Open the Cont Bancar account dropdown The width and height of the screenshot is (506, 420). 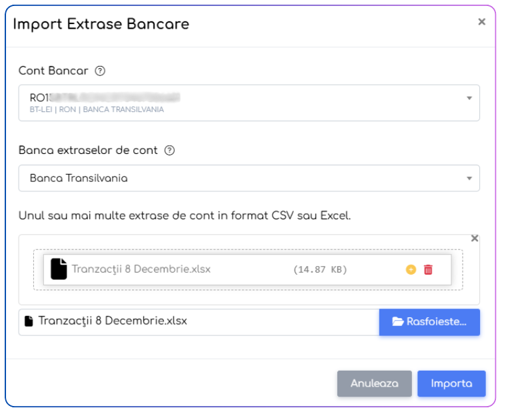tap(240, 103)
